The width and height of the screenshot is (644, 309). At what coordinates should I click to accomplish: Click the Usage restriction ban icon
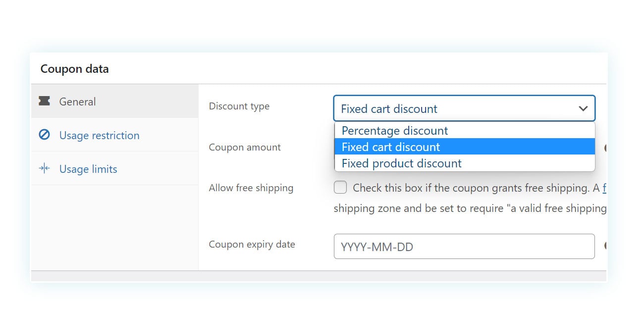[x=44, y=135]
